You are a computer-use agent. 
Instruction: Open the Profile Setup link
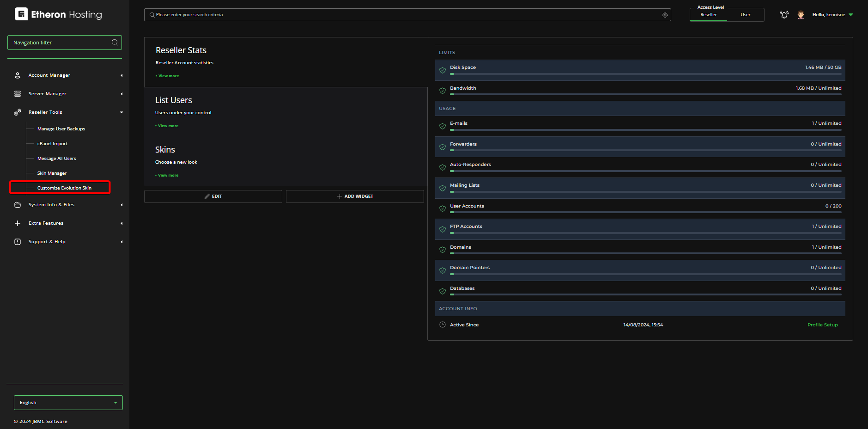[822, 325]
